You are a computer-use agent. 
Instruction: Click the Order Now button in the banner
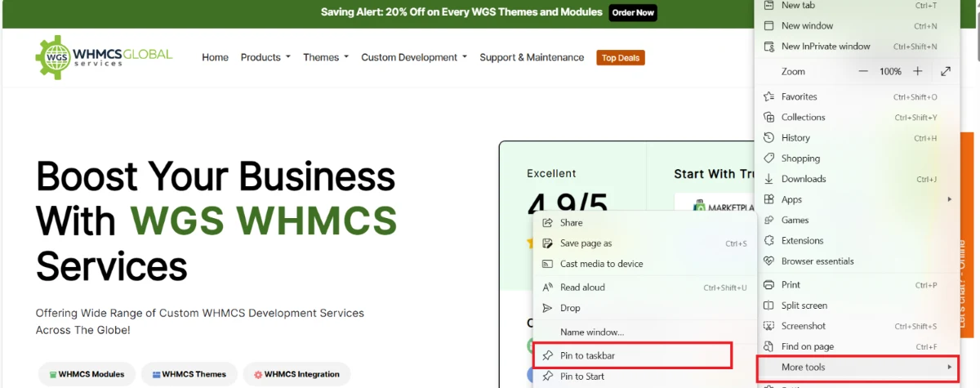633,12
